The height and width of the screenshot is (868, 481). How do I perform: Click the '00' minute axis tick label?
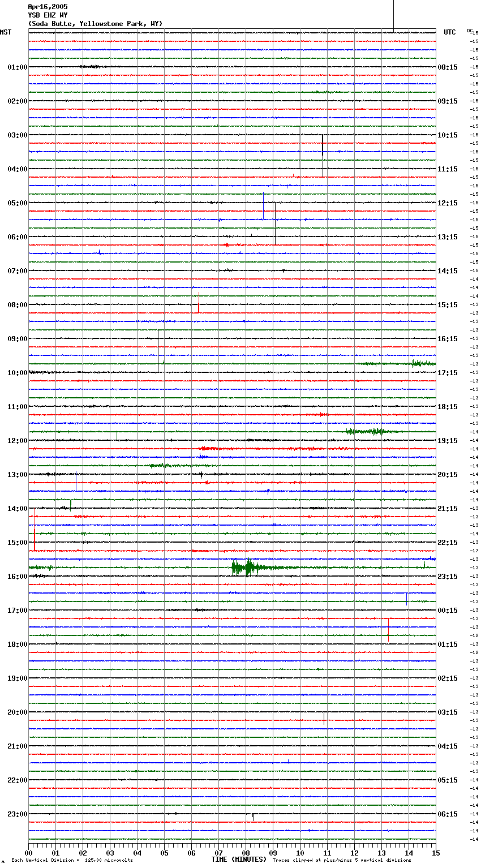pyautogui.click(x=29, y=853)
